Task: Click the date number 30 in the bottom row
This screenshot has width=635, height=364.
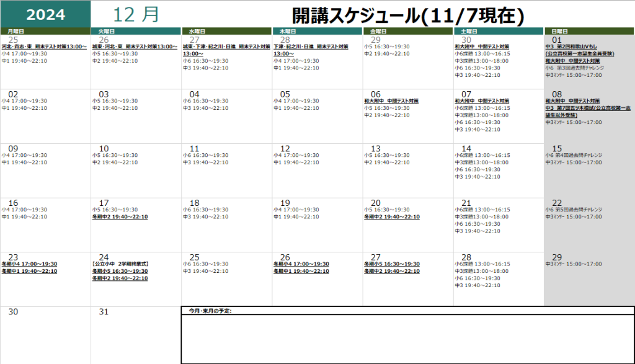Action: (x=14, y=312)
